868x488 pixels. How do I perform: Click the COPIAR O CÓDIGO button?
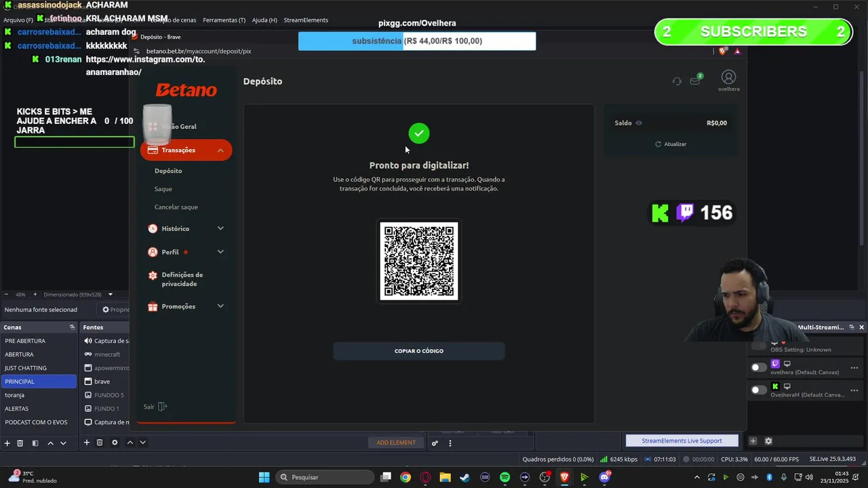[x=419, y=351]
